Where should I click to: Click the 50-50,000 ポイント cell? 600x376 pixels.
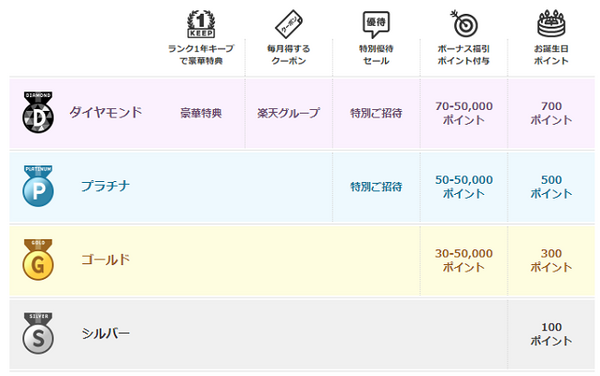[x=464, y=187]
